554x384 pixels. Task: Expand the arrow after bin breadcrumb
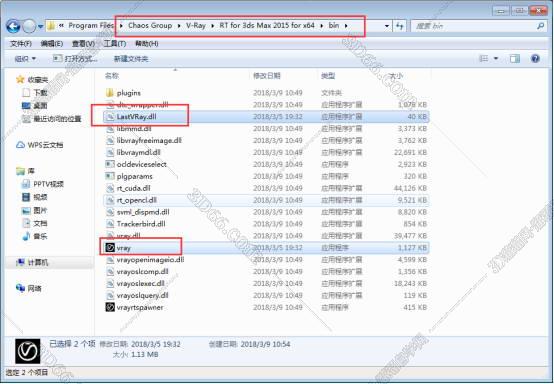pos(346,26)
